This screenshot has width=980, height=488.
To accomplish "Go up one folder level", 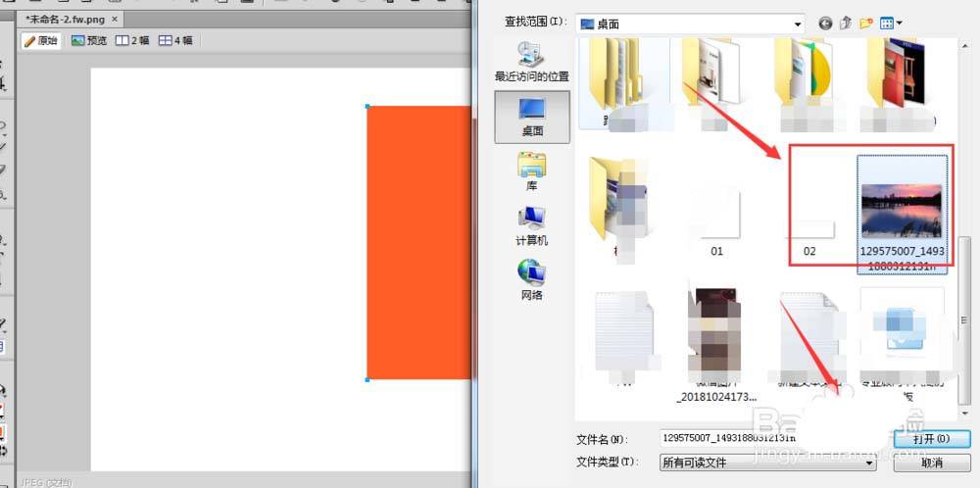I will point(846,23).
